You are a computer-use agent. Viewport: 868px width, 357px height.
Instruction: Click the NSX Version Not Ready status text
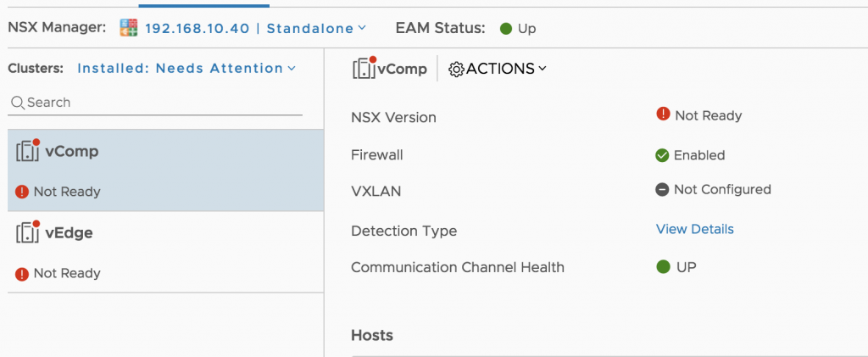[x=708, y=115]
